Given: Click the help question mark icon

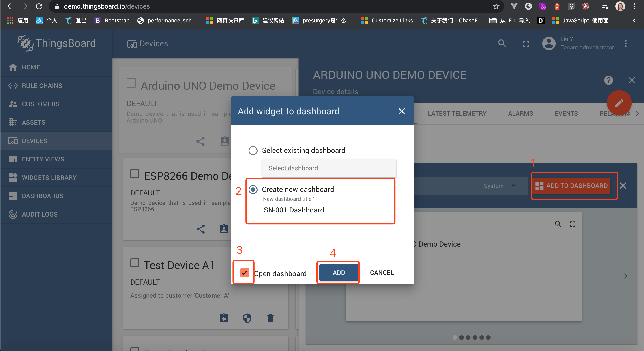Looking at the screenshot, I should [608, 80].
